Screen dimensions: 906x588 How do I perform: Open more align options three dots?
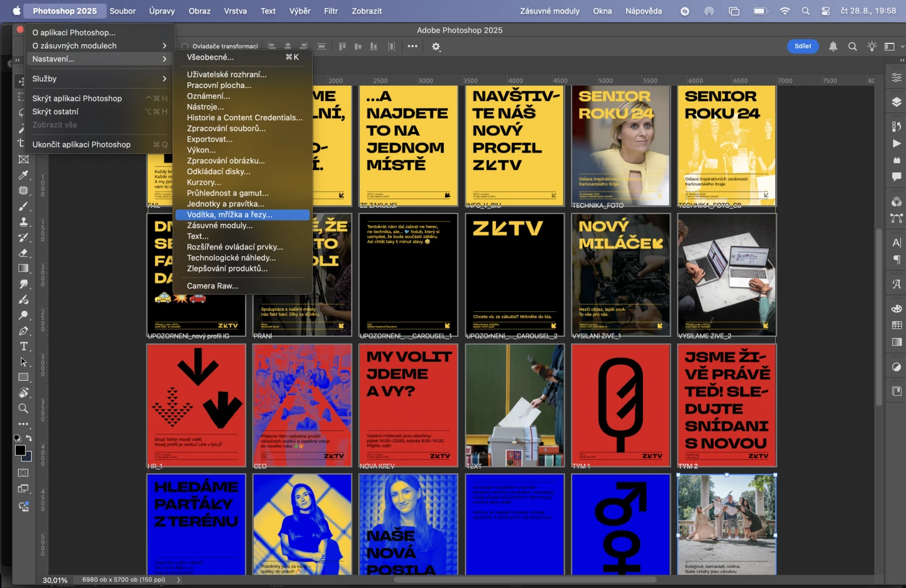(x=413, y=47)
